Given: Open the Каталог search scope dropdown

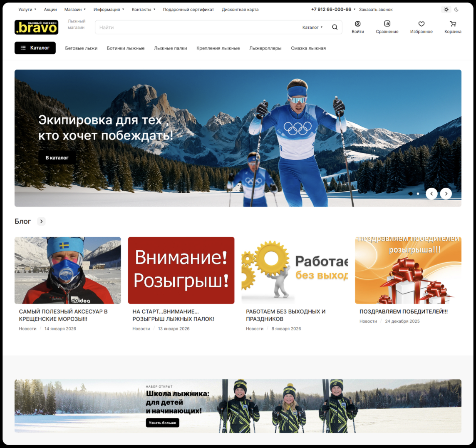Looking at the screenshot, I should click(312, 27).
